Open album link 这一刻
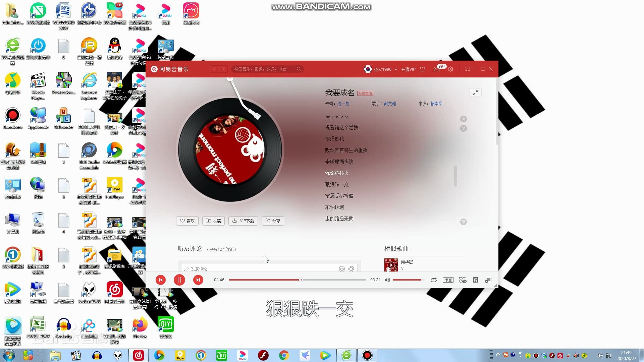This screenshot has width=644, height=362. pos(343,104)
